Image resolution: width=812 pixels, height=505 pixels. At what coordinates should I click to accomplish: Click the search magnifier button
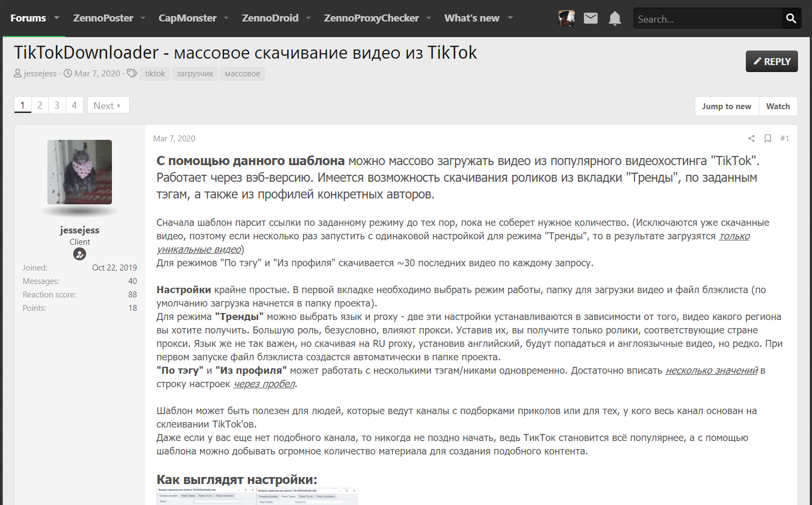(x=791, y=19)
